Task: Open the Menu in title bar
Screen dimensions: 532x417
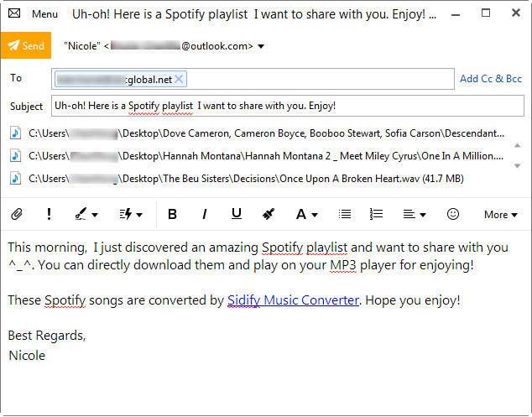Action: [44, 14]
